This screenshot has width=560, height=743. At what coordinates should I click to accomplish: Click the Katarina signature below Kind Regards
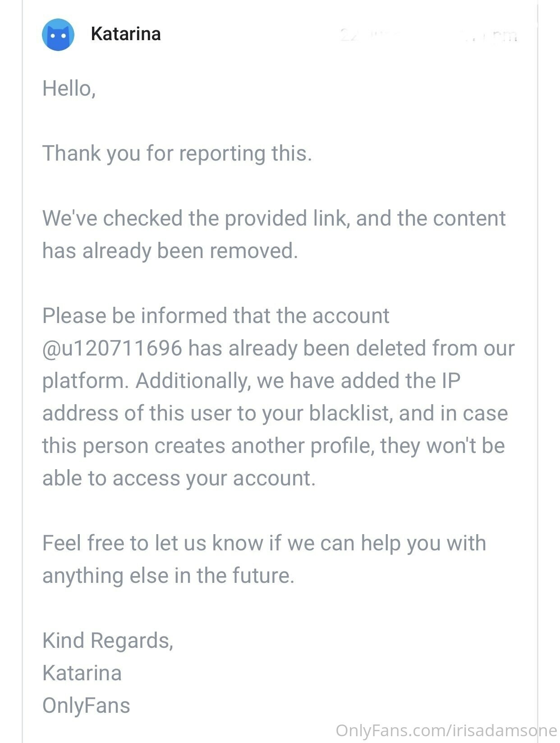[x=82, y=673]
